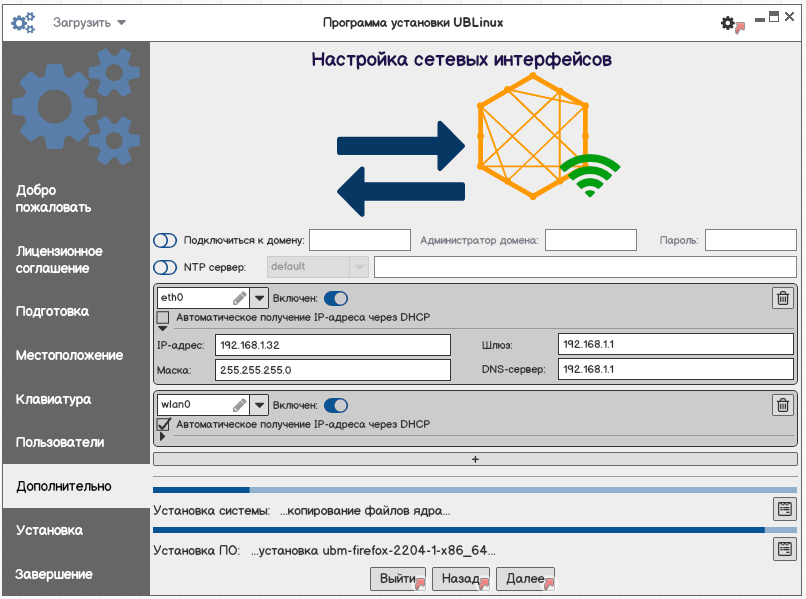Click the eth0 mask field 255.255.255.0
806x599 pixels.
333,370
